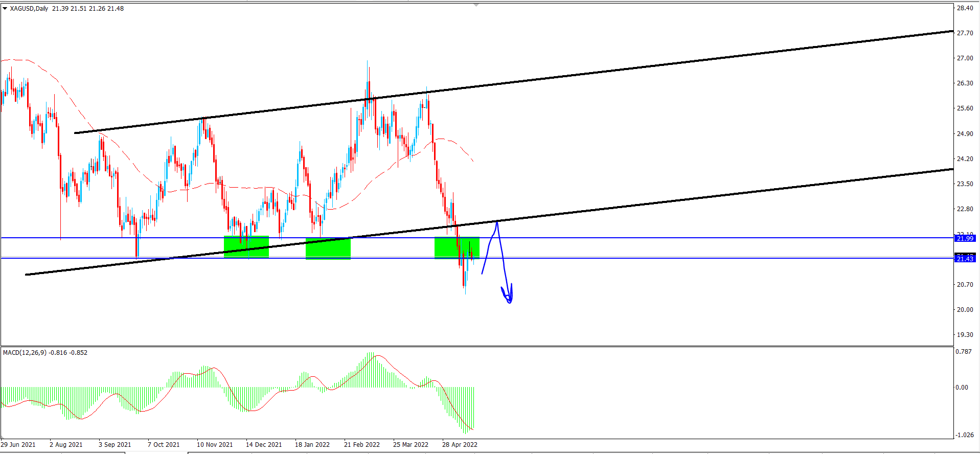Click the 19.30 price scale label
Image resolution: width=980 pixels, height=454 pixels.
965,335
